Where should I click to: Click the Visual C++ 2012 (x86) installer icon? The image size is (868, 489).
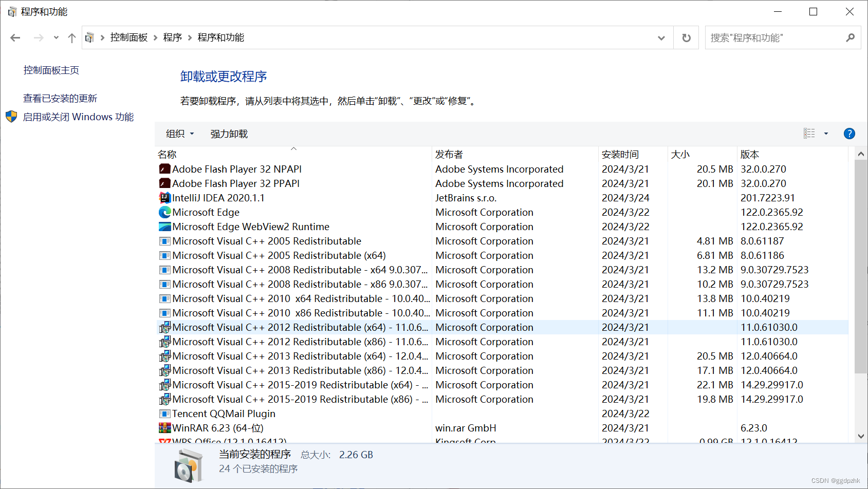point(164,342)
